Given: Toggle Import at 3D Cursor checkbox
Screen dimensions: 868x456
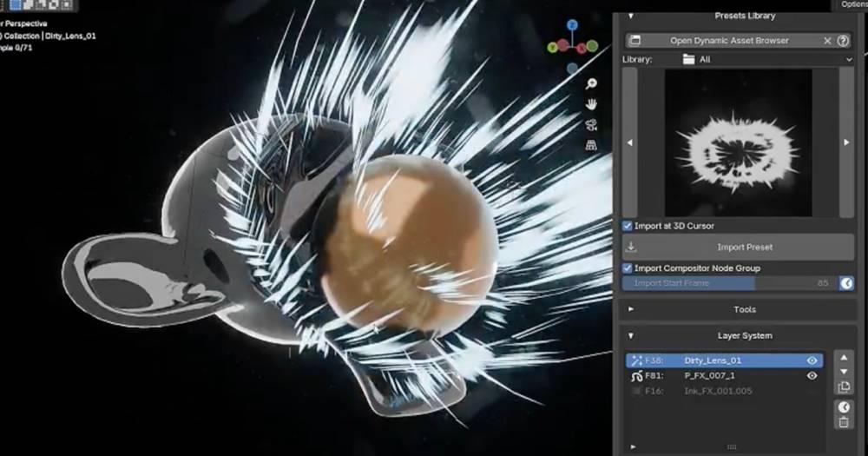Looking at the screenshot, I should (x=628, y=226).
